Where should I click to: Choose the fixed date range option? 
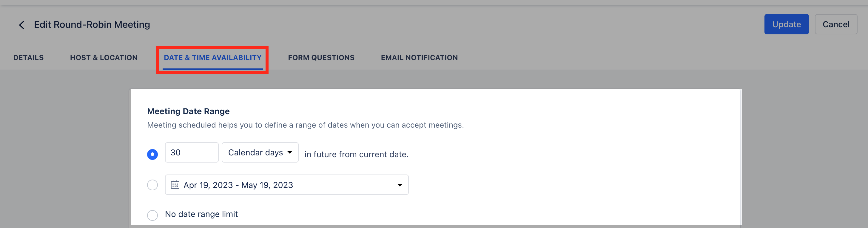152,185
